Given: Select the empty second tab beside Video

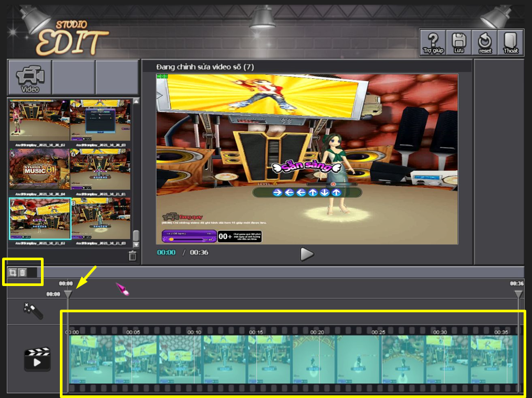Looking at the screenshot, I should pyautogui.click(x=74, y=77).
